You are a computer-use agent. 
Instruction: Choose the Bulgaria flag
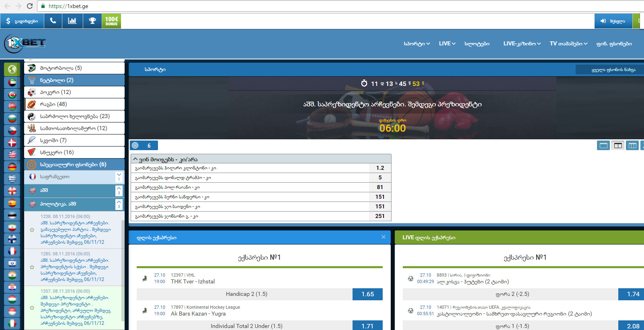point(12,119)
